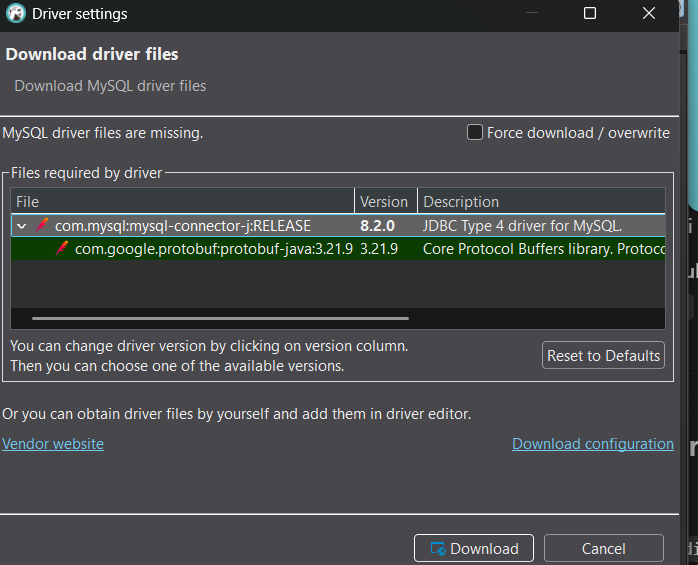Viewport: 698px width, 565px height.
Task: Click the Version column header
Action: tap(386, 202)
